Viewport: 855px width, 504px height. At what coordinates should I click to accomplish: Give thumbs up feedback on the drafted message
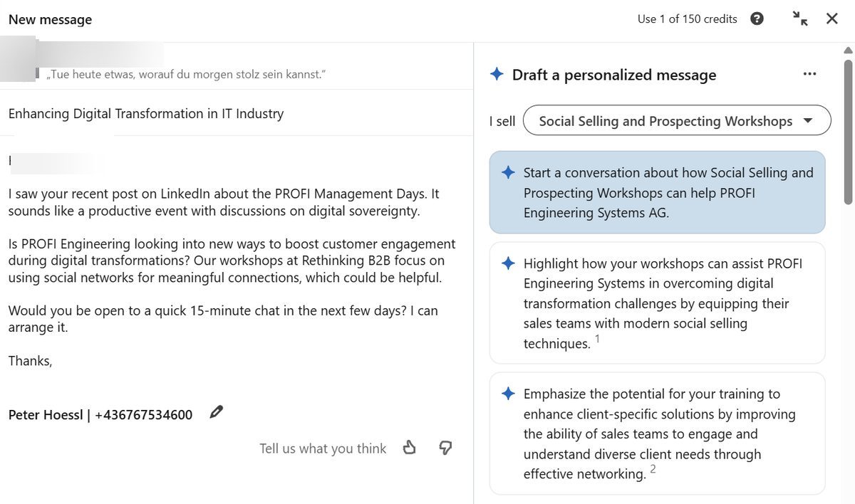coord(410,448)
